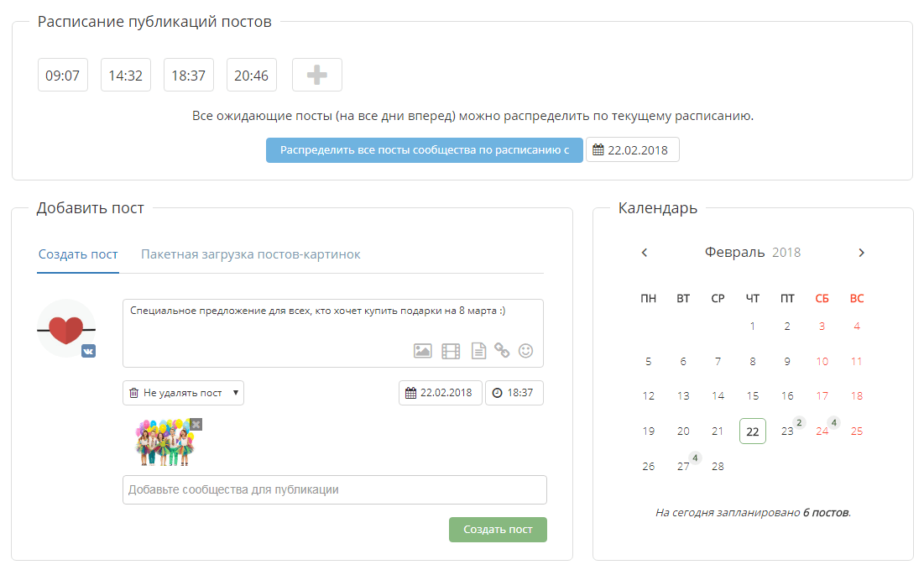Click the green 'Создать пост' button
The height and width of the screenshot is (570, 924).
point(498,530)
